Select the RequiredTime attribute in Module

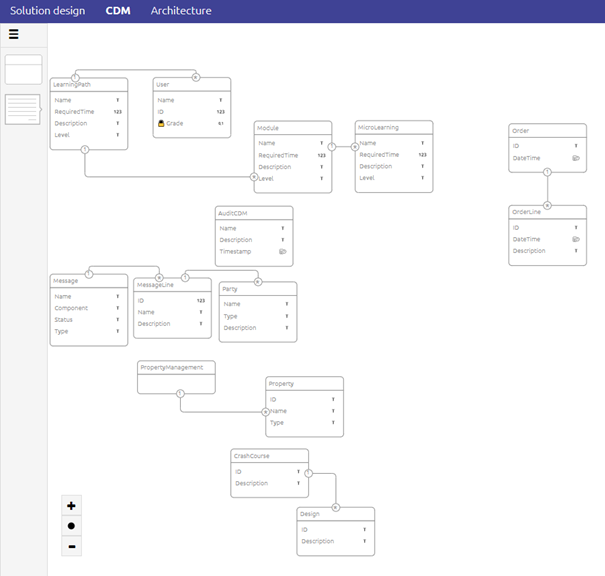point(279,156)
